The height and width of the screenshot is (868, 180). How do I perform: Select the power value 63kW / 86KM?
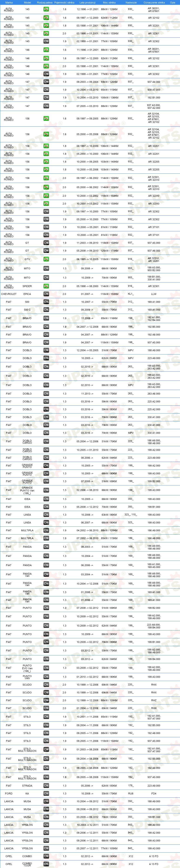pyautogui.click(x=109, y=515)
